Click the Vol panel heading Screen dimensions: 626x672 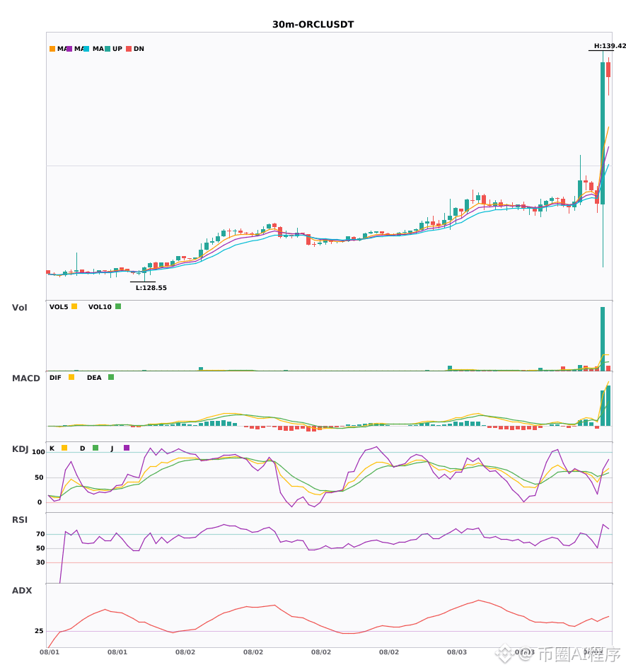point(20,307)
